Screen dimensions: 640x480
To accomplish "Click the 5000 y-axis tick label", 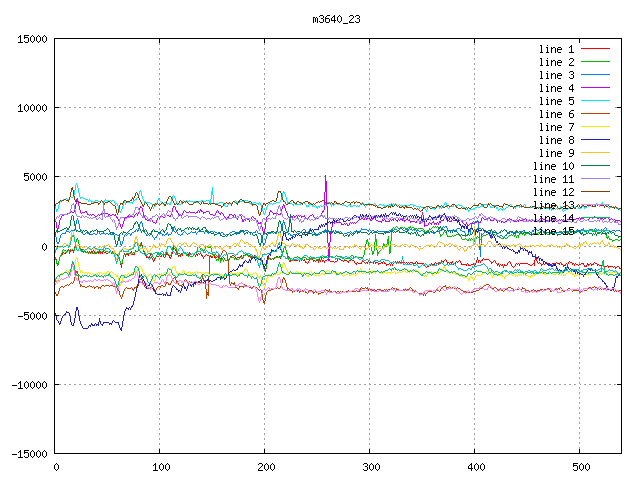I will pos(33,177).
